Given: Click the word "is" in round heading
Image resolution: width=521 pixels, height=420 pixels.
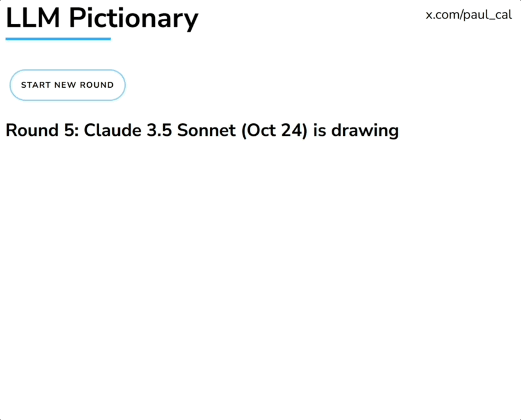Looking at the screenshot, I should coord(320,131).
